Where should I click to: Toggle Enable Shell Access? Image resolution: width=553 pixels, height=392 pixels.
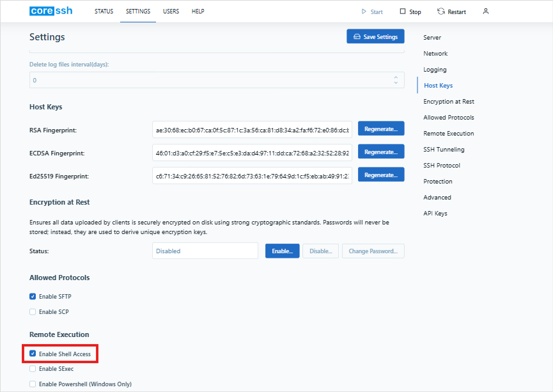[x=32, y=353]
